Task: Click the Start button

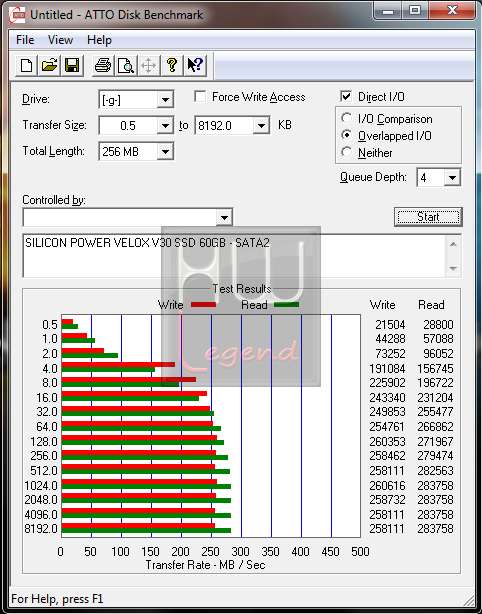Action: [x=428, y=217]
